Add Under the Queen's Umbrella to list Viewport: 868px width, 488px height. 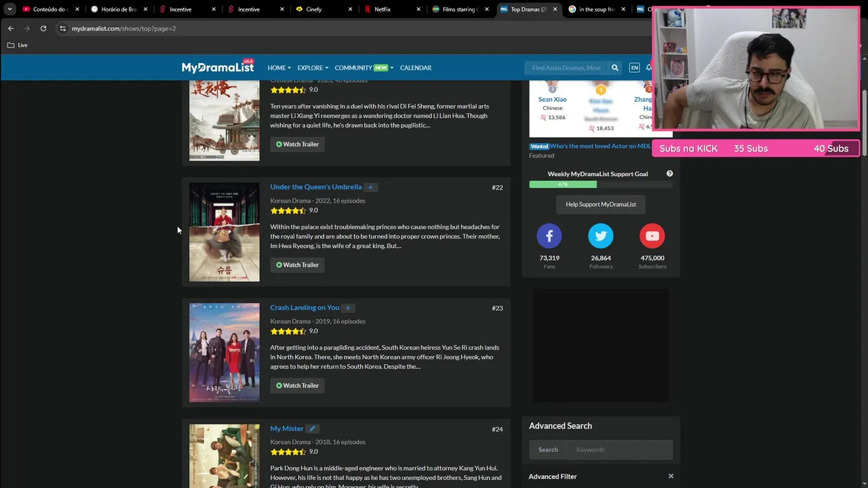pos(370,187)
